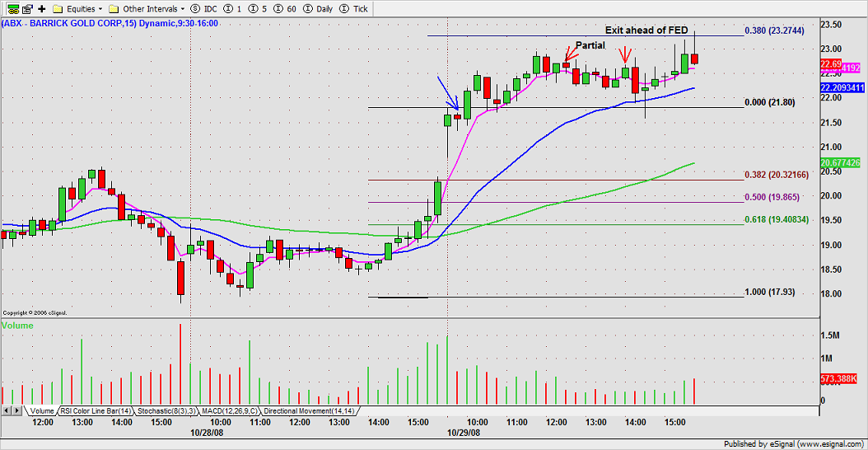
Task: Click the 18.00 price axis label
Action: 832,294
